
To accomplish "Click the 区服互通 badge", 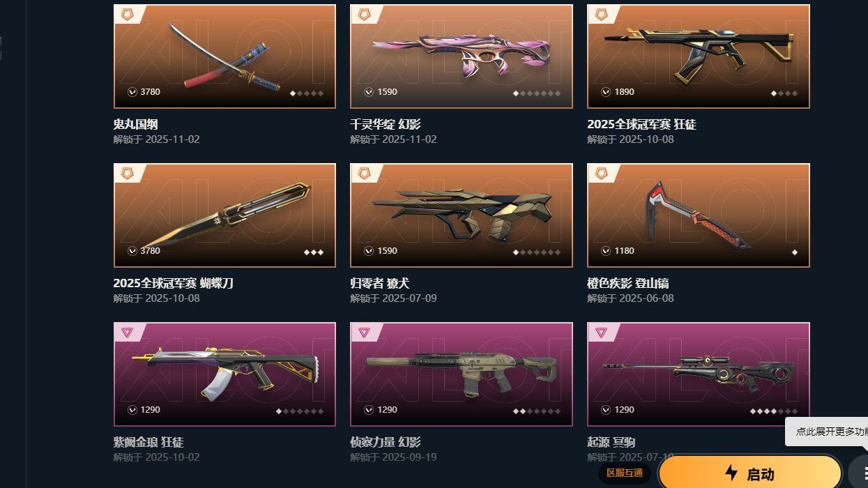I will pyautogui.click(x=625, y=473).
